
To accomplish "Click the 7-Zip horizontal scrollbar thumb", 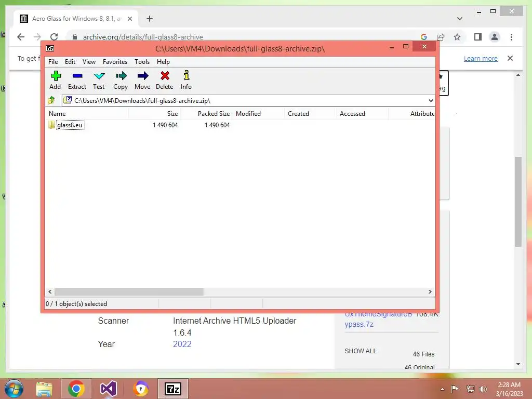I will pos(129,292).
